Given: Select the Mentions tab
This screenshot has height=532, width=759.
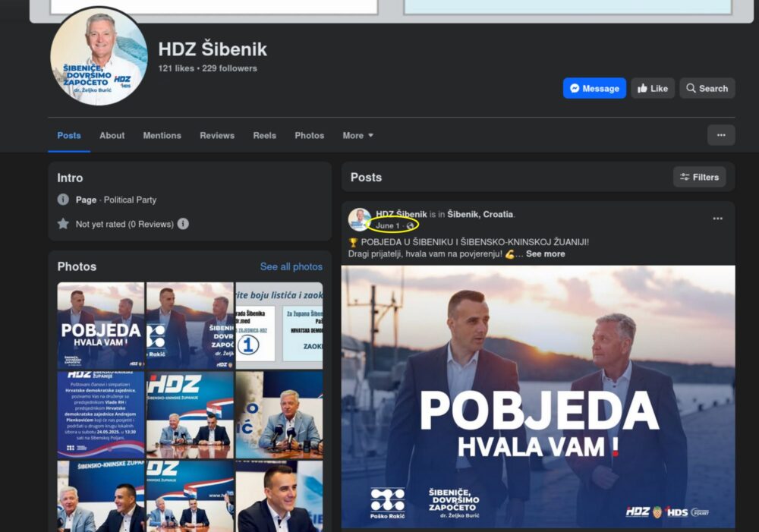Looking at the screenshot, I should tap(162, 135).
